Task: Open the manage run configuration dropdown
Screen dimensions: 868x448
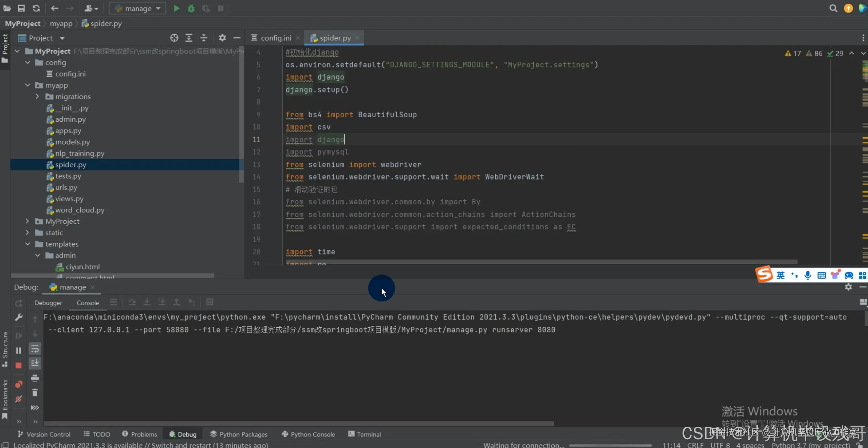Action: (x=137, y=8)
